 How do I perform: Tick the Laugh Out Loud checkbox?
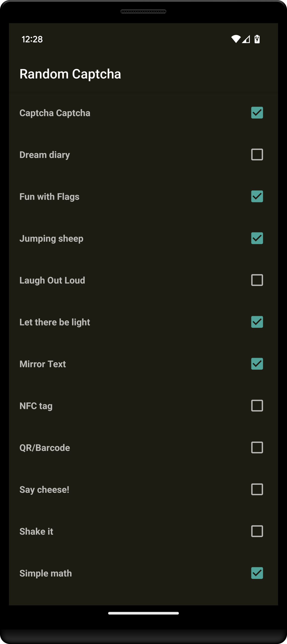pyautogui.click(x=257, y=280)
